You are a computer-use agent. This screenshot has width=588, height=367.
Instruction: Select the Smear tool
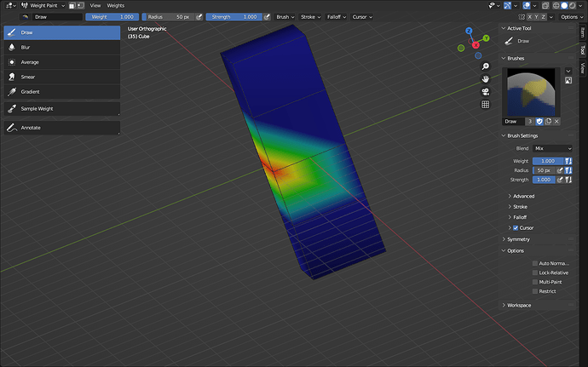point(62,77)
